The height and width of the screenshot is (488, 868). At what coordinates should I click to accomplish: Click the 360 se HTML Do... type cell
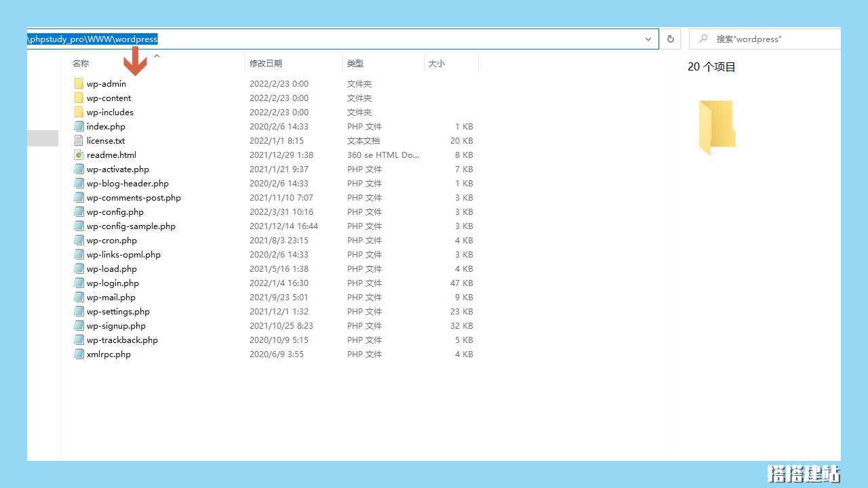pyautogui.click(x=383, y=155)
